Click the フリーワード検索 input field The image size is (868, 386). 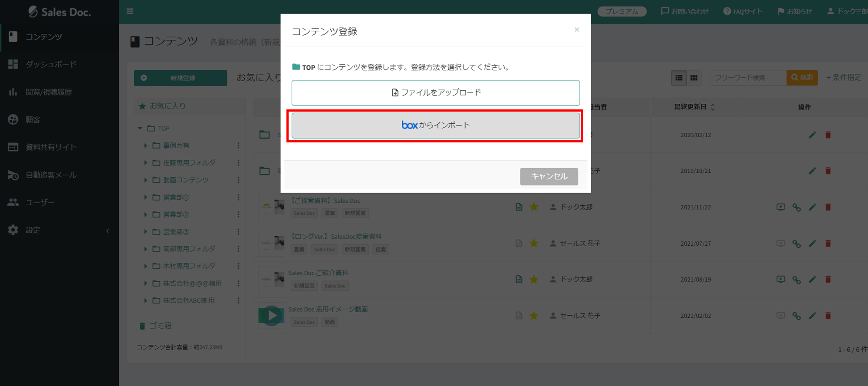click(x=747, y=78)
